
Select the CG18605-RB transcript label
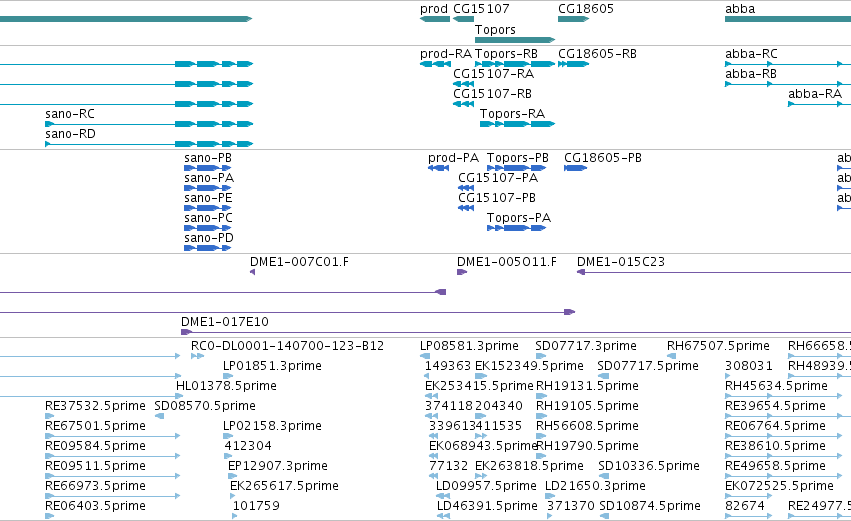click(x=597, y=54)
